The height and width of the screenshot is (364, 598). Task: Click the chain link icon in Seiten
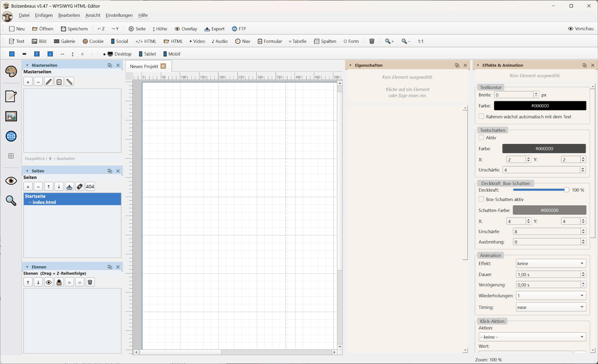click(x=79, y=187)
